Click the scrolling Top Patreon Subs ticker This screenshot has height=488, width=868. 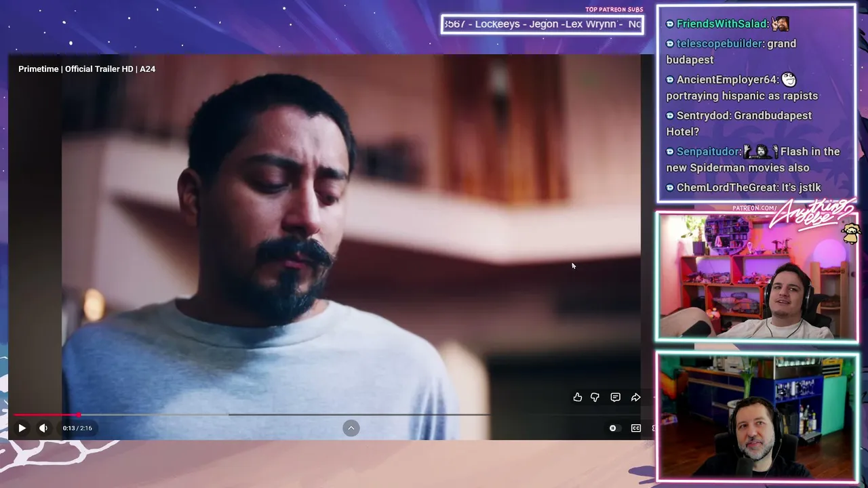click(542, 24)
